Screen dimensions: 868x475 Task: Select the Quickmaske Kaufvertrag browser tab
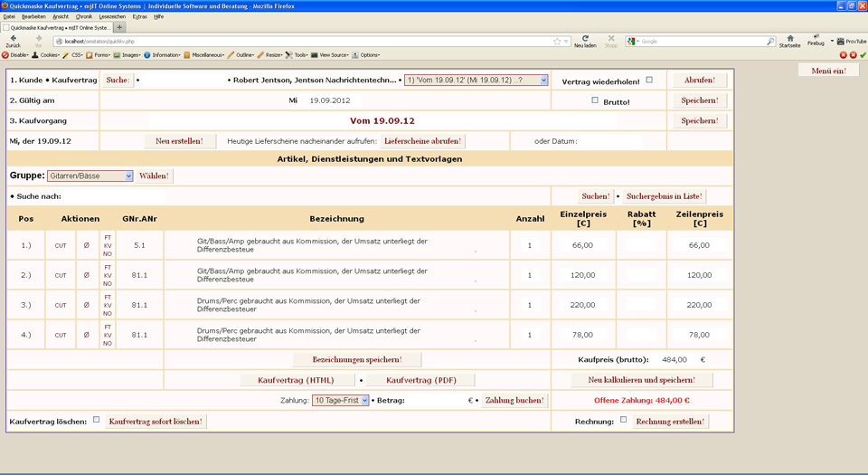pos(56,27)
